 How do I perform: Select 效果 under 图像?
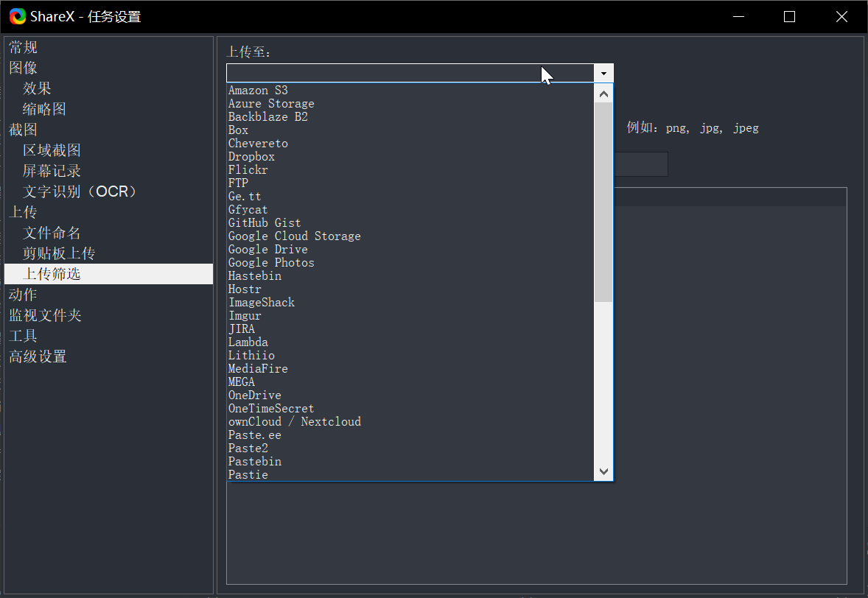[37, 88]
